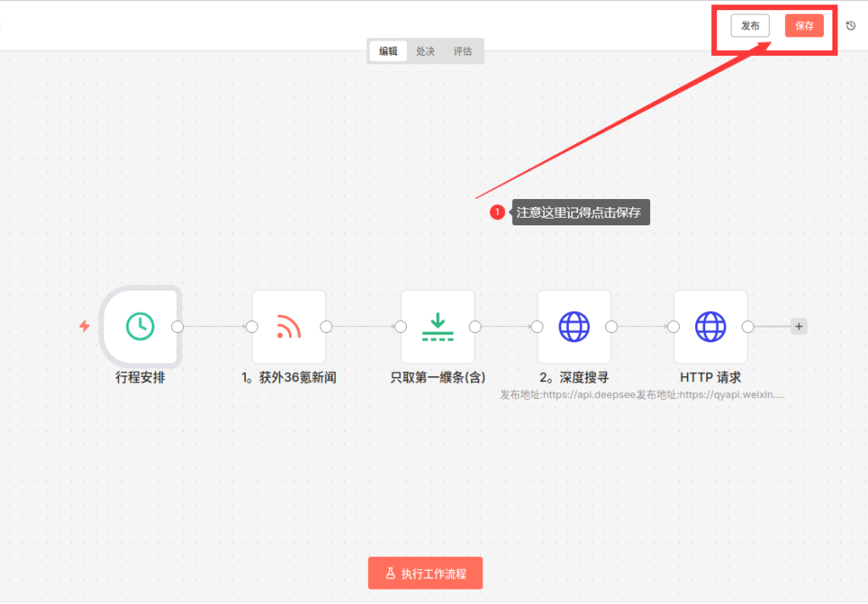Click output connector of 行程安排 node
The width and height of the screenshot is (868, 604).
coord(177,326)
